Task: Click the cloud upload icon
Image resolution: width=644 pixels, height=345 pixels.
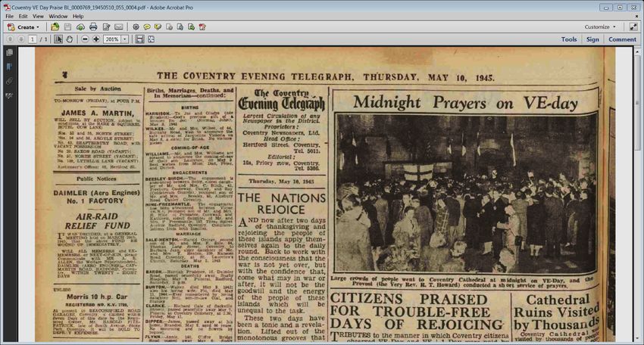Action: pyautogui.click(x=80, y=27)
